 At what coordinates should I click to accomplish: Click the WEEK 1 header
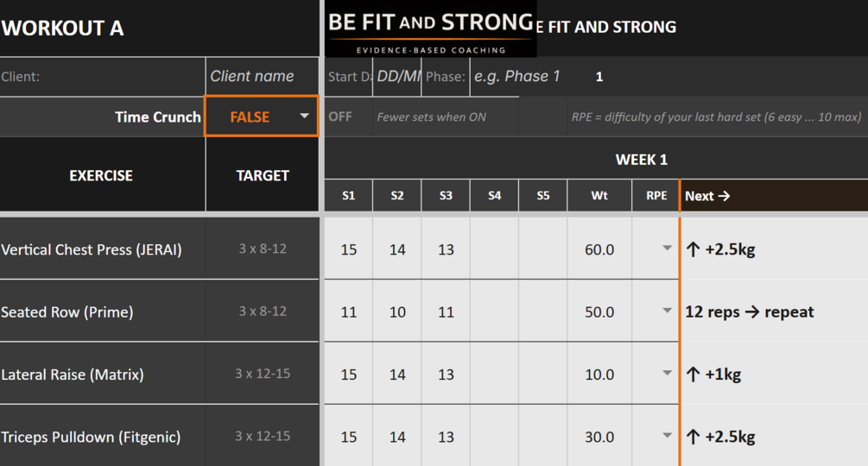(641, 160)
